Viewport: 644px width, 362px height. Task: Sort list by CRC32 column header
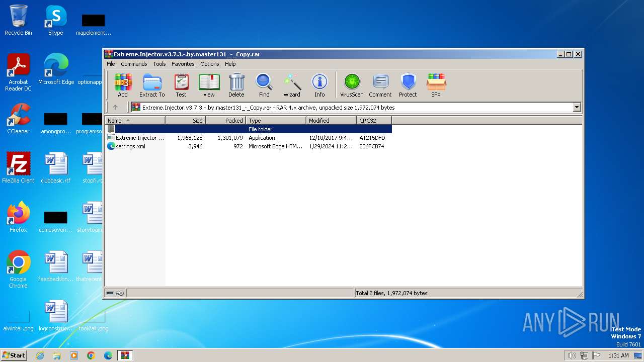tap(374, 121)
